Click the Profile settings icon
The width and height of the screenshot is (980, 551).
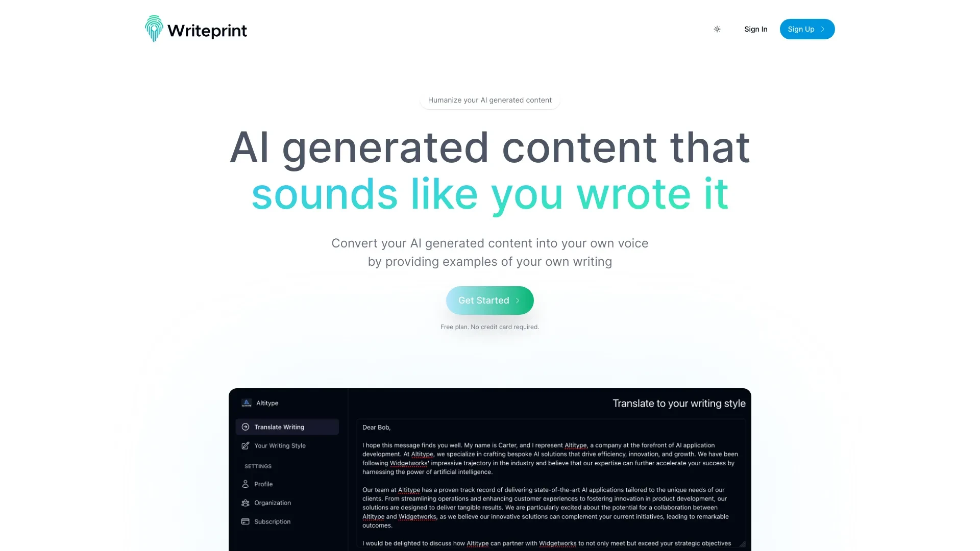[x=246, y=483]
